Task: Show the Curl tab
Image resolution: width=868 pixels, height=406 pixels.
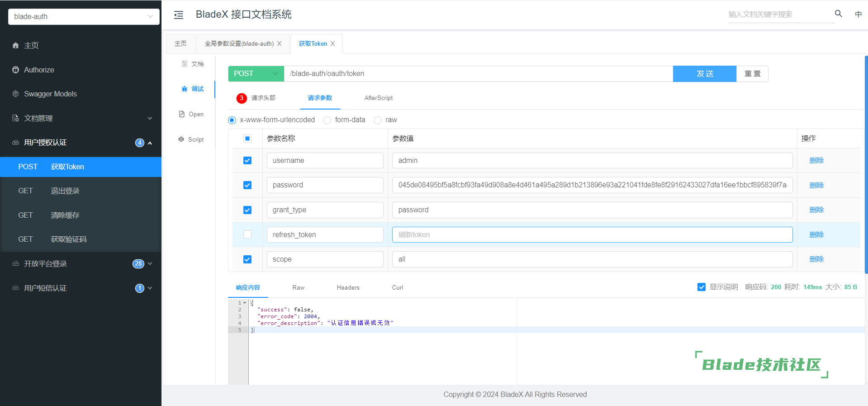Action: 398,287
